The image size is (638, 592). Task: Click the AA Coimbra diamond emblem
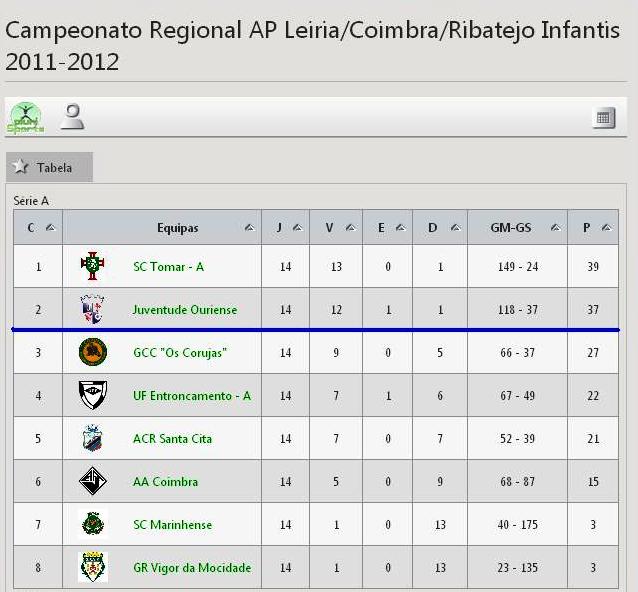pos(93,481)
